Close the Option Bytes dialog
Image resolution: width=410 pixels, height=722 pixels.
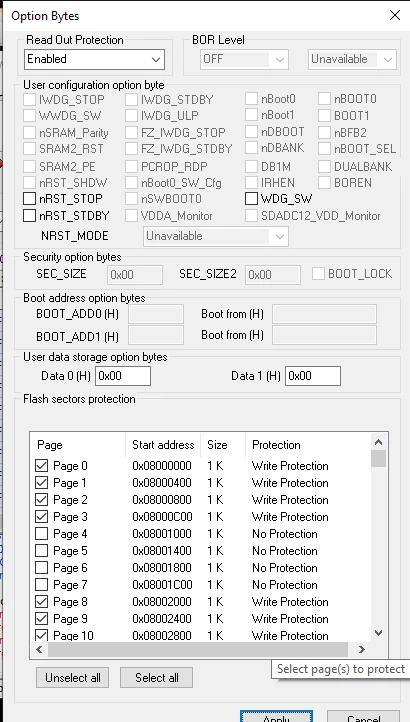395,15
